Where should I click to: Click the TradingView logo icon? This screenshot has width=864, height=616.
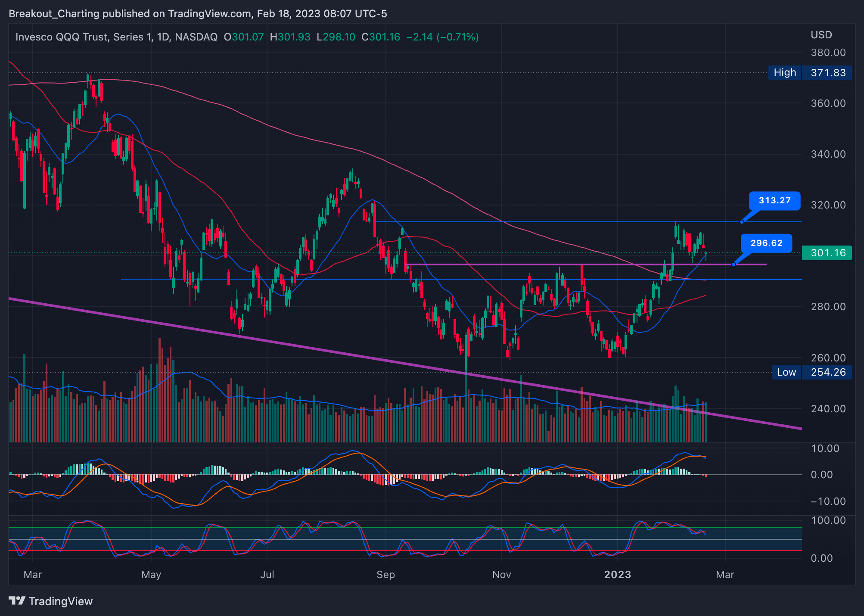(x=17, y=600)
